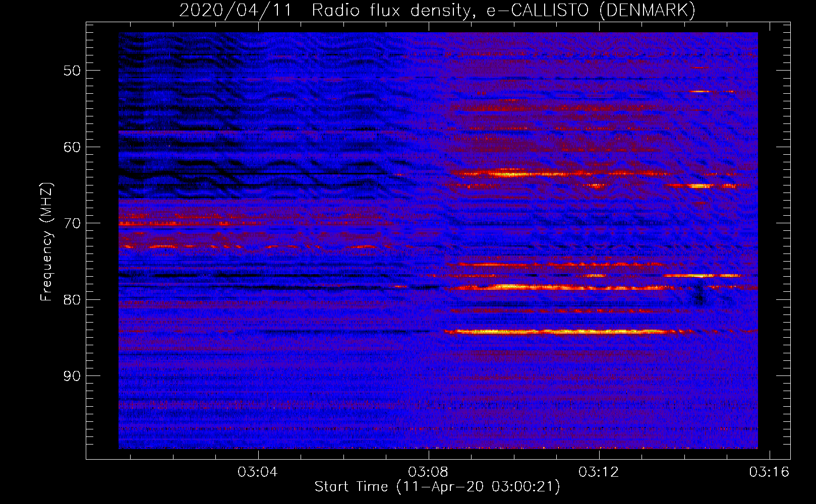Click the 03:04 time tick label
Image resolution: width=816 pixels, height=504 pixels.
click(258, 472)
